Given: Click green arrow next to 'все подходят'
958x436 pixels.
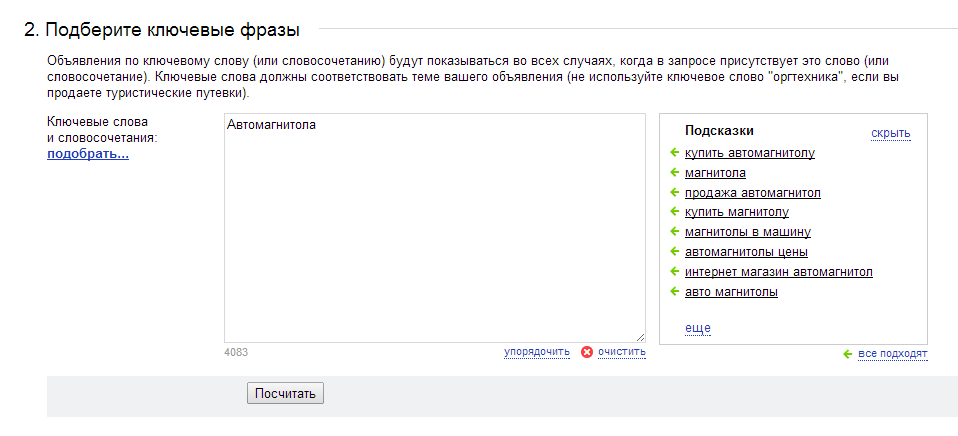Looking at the screenshot, I should click(x=847, y=354).
